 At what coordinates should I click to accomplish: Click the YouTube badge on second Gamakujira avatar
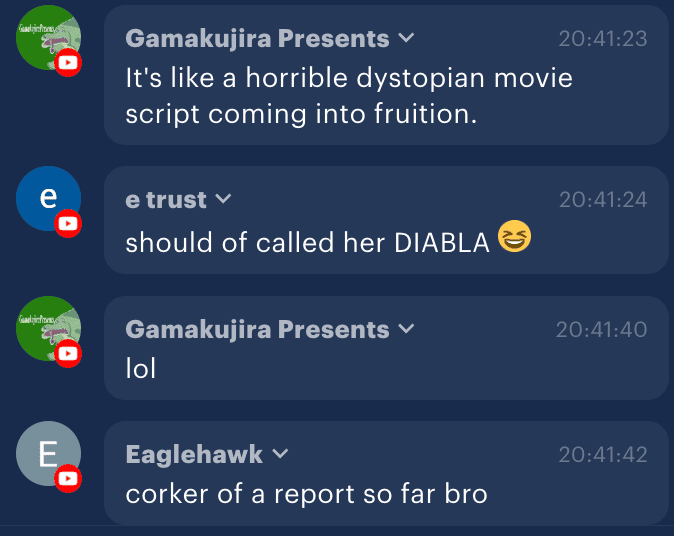point(68,353)
